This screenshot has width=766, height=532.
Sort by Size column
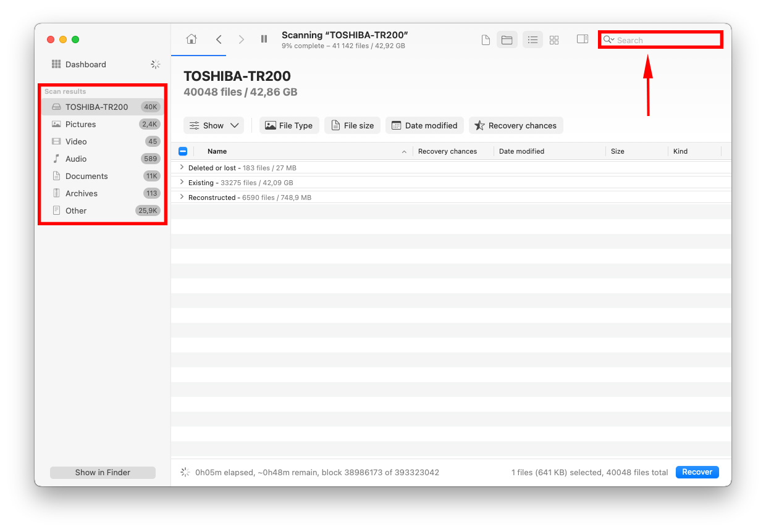(618, 151)
